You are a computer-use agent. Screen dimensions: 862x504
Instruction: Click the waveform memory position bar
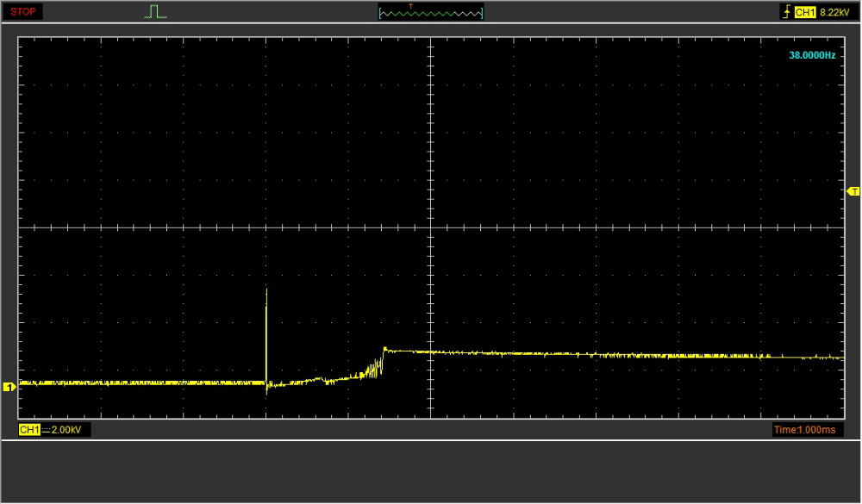click(431, 12)
